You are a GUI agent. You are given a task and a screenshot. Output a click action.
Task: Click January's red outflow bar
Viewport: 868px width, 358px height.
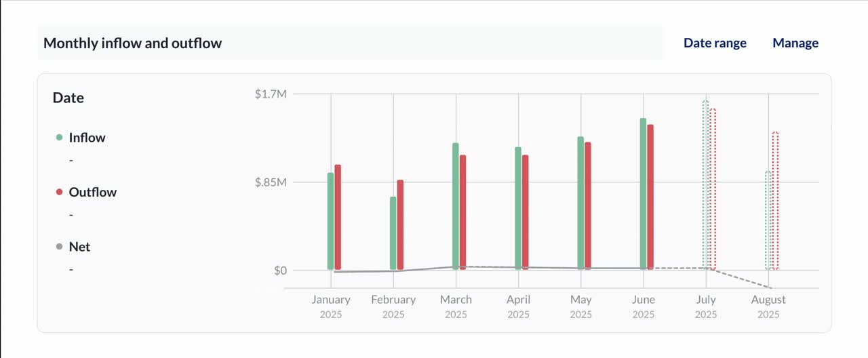click(338, 218)
